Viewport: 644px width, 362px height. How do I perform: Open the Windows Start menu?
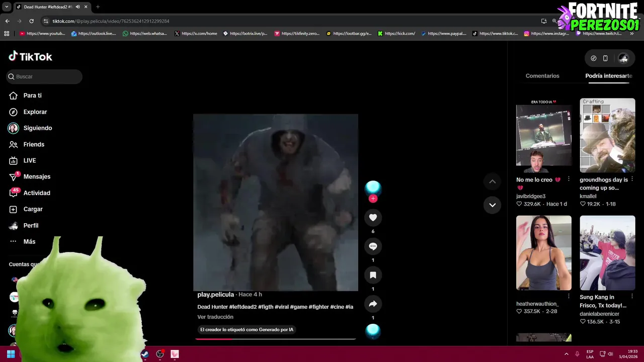[11, 354]
